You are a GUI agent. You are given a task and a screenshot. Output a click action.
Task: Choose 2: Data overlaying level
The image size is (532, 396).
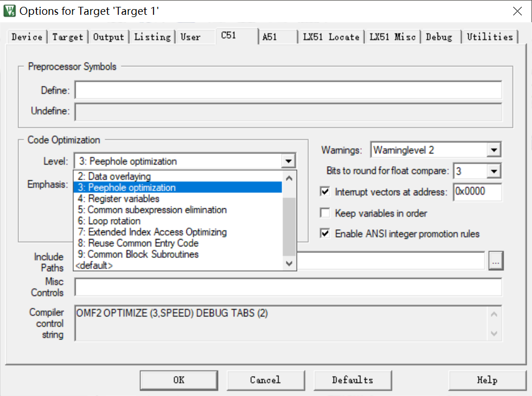pos(178,176)
